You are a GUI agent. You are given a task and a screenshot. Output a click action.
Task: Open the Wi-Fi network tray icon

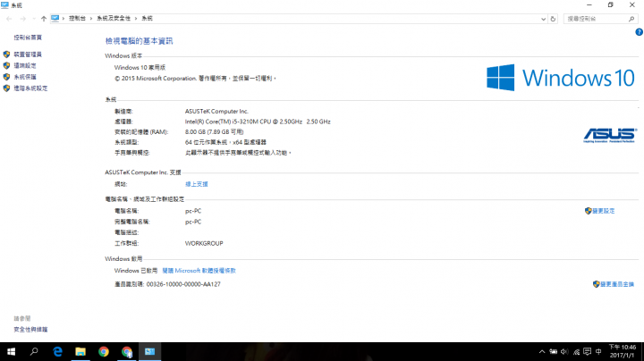pos(576,351)
